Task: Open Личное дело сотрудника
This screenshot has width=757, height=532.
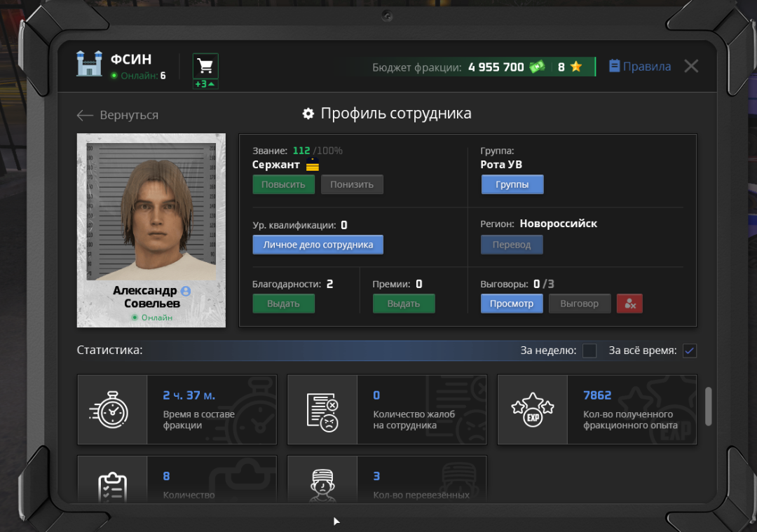Action: (318, 245)
